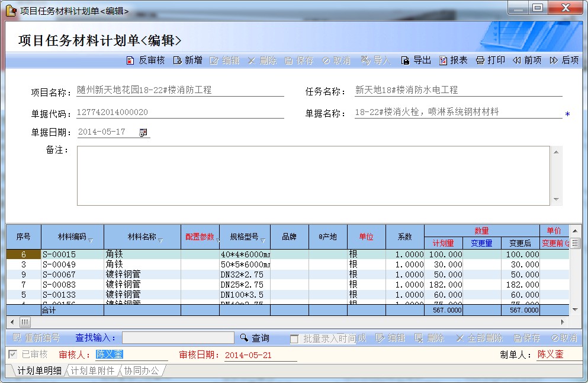This screenshot has height=383, width=588.
Task: Click the 打印 (print) toolbar icon
Action: tap(480, 60)
